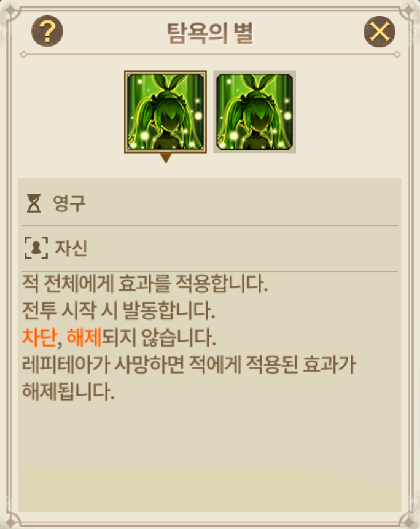Click the triangle pointer under selected icon
The width and height of the screenshot is (420, 529).
166,158
